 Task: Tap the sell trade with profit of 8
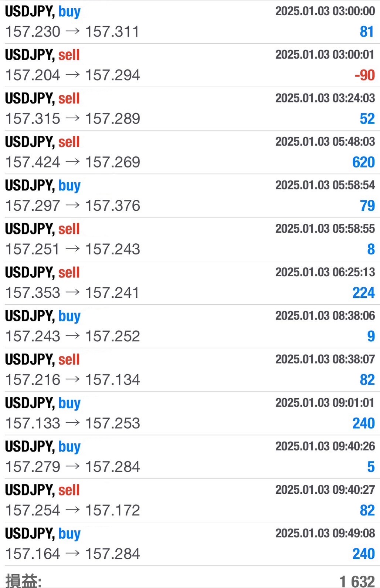190,239
